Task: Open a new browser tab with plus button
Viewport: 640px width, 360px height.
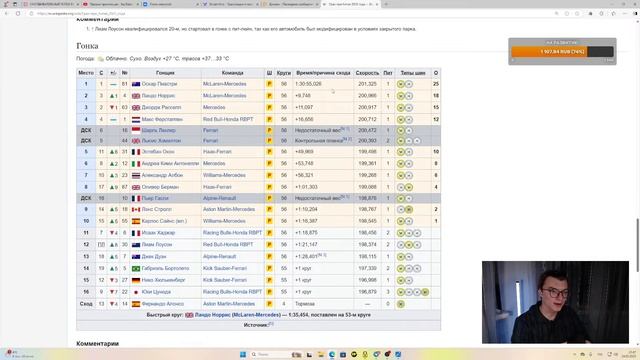Action: (x=386, y=4)
